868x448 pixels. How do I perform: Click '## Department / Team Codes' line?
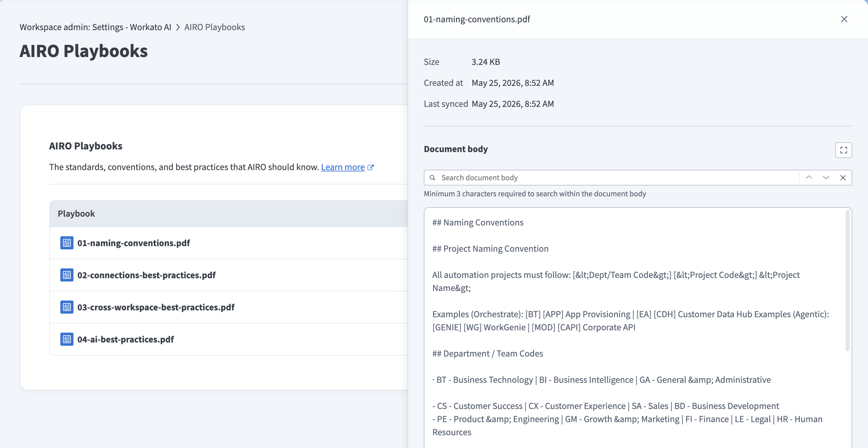tap(487, 353)
